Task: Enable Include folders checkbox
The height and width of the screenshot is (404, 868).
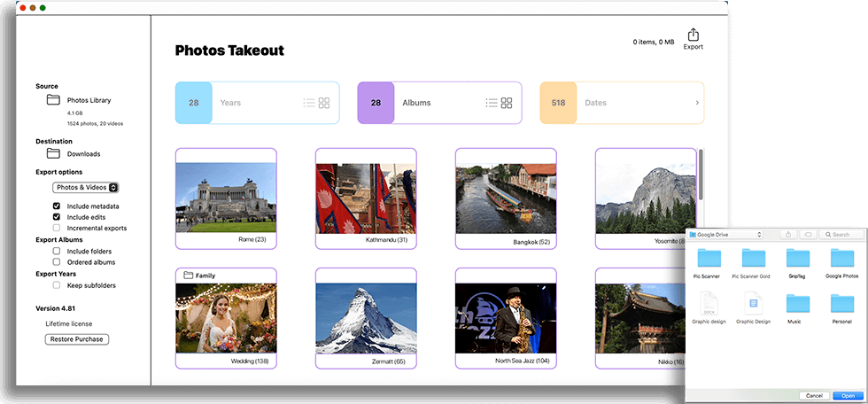Action: pyautogui.click(x=57, y=252)
